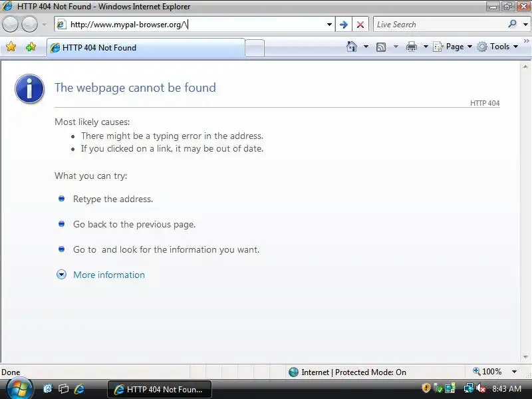
Task: Click Switch between windows quick launch icon
Action: [63, 389]
